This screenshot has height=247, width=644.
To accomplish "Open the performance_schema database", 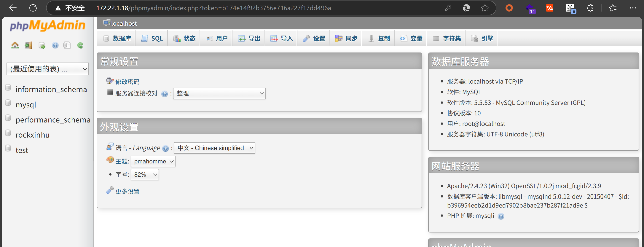I will pyautogui.click(x=53, y=120).
